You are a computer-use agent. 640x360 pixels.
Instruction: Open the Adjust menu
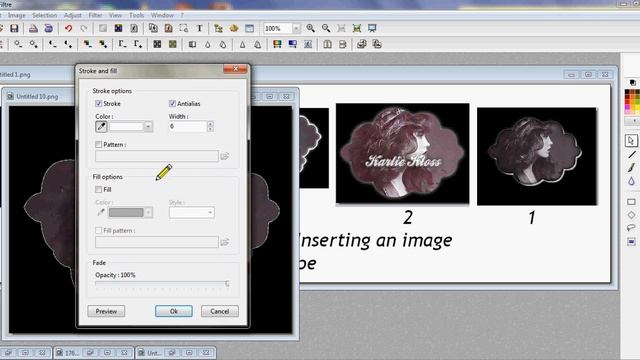coord(73,15)
